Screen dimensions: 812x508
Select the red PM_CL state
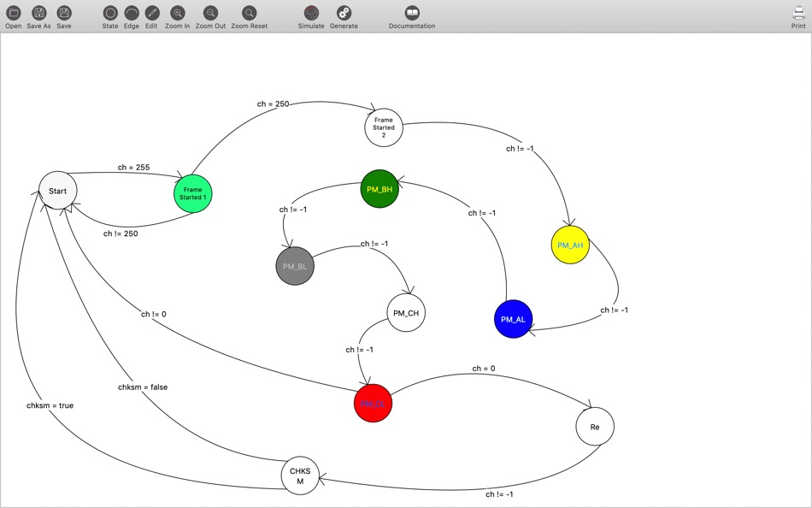tap(373, 404)
